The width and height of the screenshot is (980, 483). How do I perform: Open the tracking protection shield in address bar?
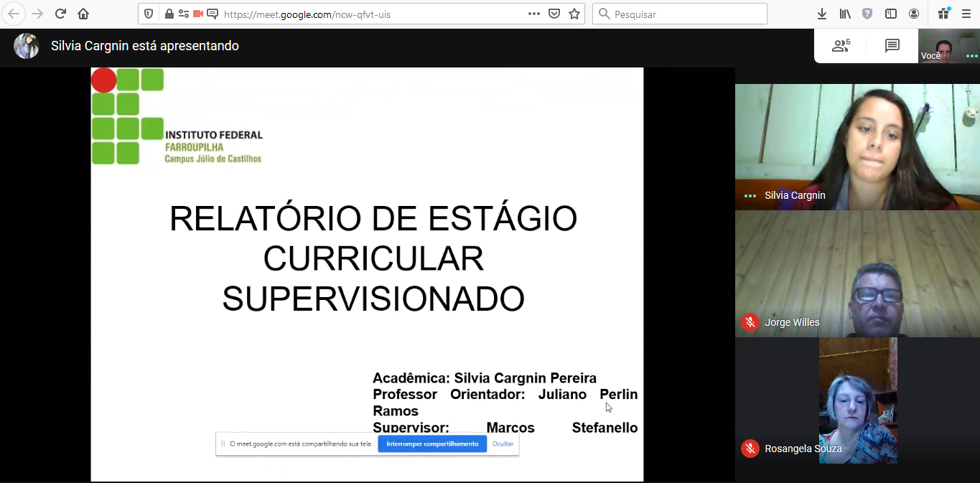[149, 14]
